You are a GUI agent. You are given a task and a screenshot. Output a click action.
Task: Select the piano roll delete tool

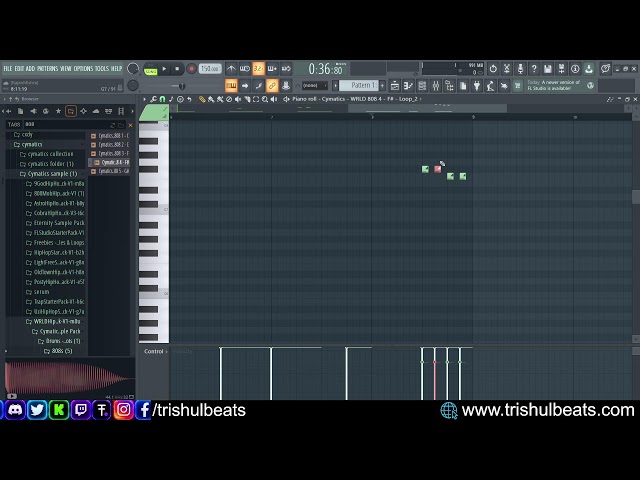(x=229, y=99)
